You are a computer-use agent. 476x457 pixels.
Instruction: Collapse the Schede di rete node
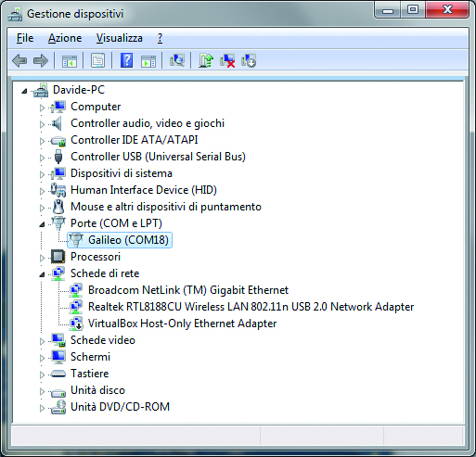click(42, 274)
